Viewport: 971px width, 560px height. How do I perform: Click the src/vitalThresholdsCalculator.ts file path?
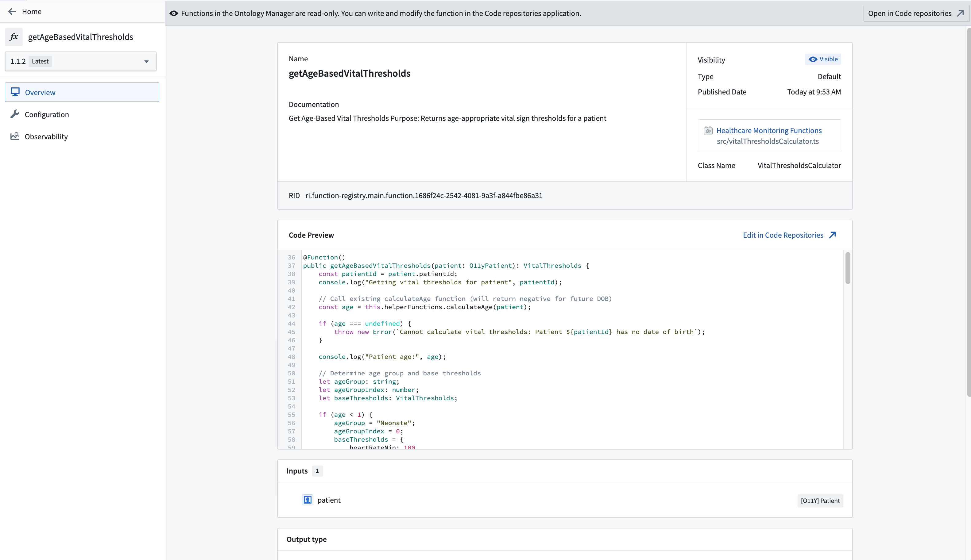click(768, 141)
